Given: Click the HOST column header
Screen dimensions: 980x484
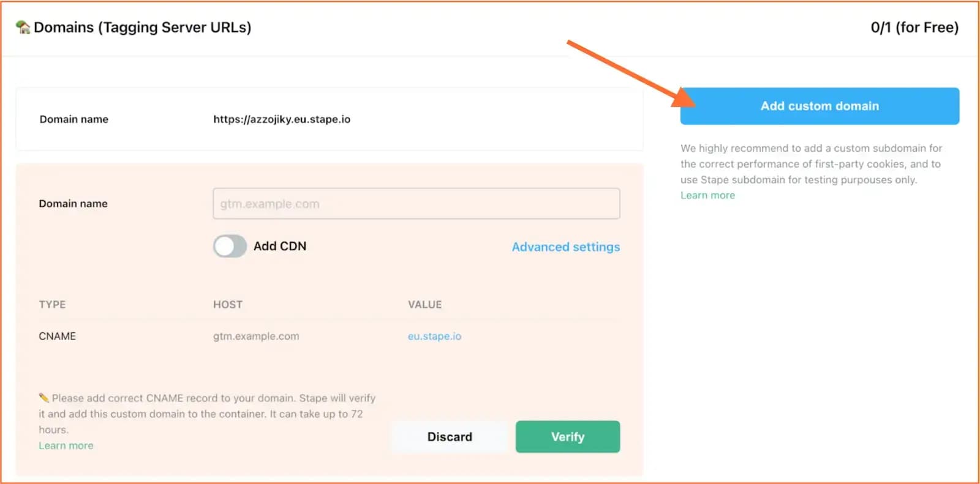Looking at the screenshot, I should coord(227,304).
